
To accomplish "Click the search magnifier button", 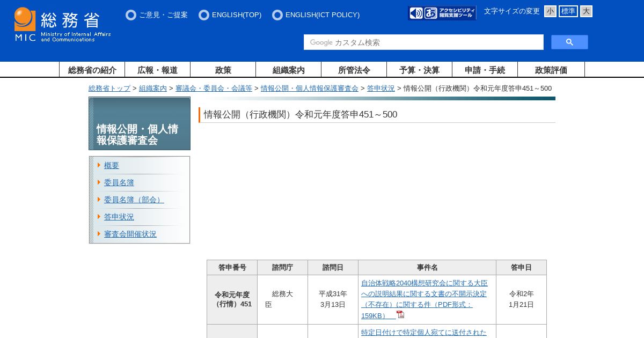I will coord(569,42).
